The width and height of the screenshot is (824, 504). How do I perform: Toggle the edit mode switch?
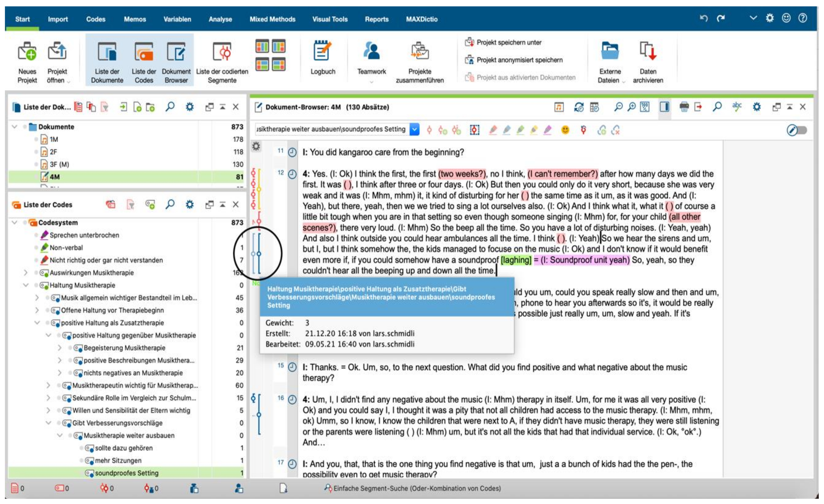(797, 130)
